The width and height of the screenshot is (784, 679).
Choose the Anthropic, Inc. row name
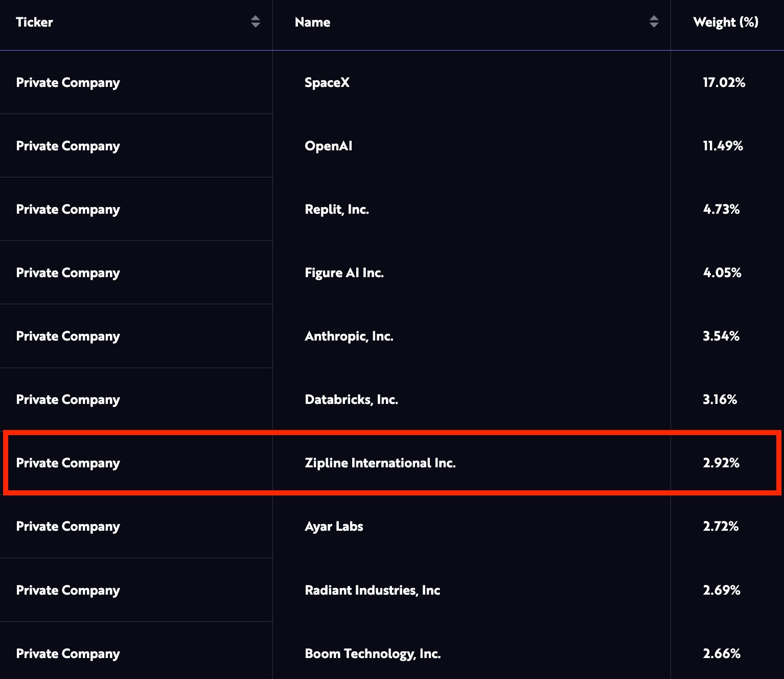(349, 336)
